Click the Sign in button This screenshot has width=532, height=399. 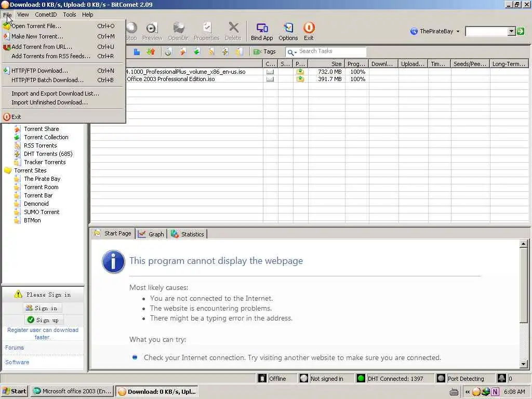point(43,308)
